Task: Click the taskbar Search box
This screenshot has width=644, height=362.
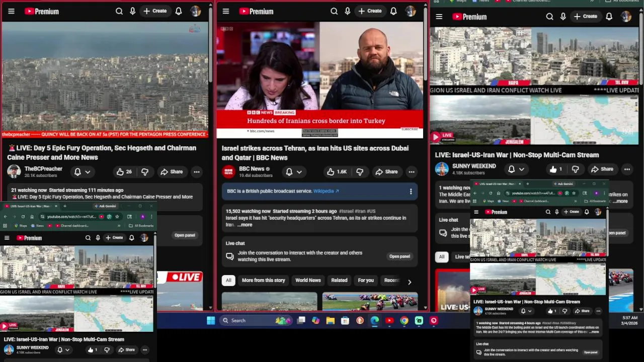Action: pyautogui.click(x=256, y=321)
